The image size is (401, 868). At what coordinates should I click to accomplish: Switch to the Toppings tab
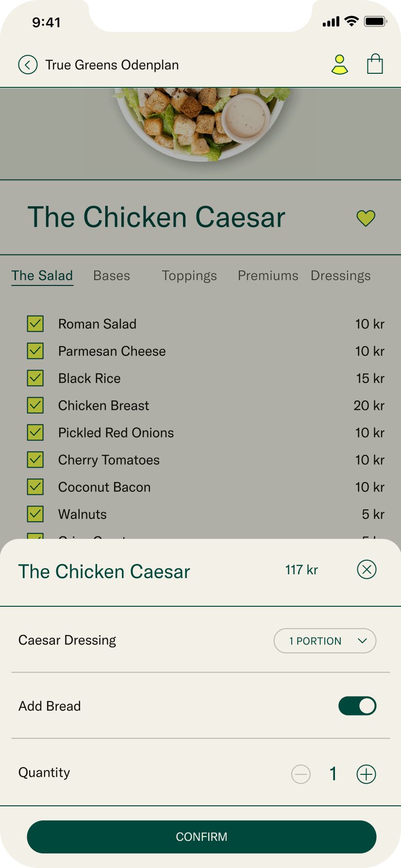(x=189, y=276)
